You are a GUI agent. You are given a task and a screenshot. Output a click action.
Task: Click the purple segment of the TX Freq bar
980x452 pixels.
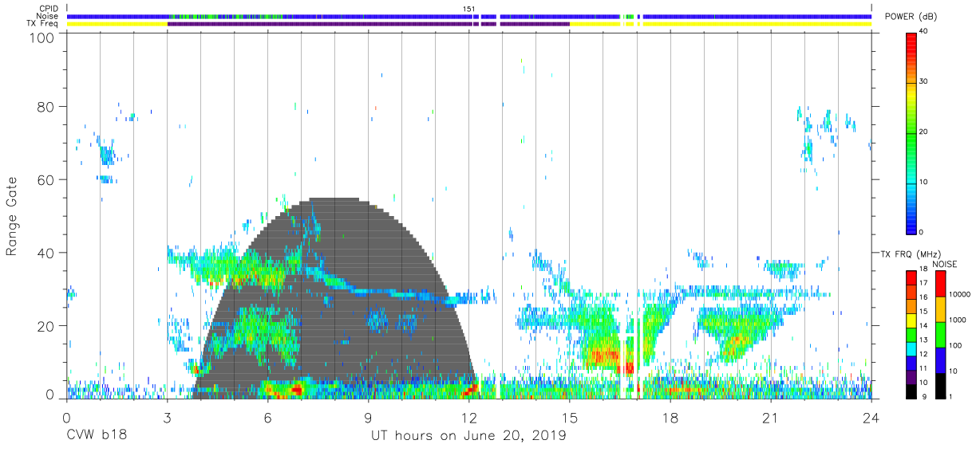tap(368, 24)
